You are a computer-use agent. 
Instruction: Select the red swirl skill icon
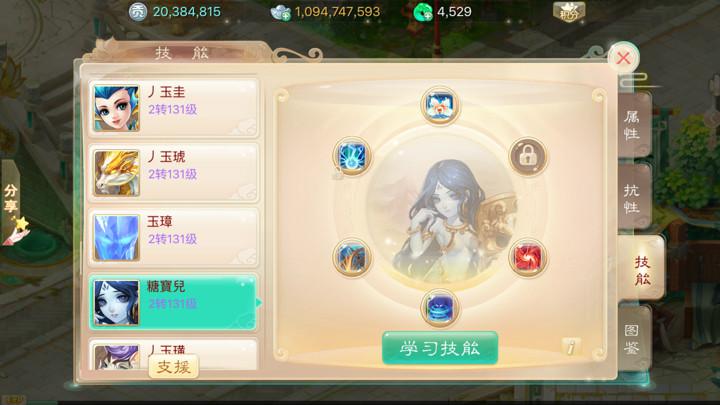coord(528,258)
